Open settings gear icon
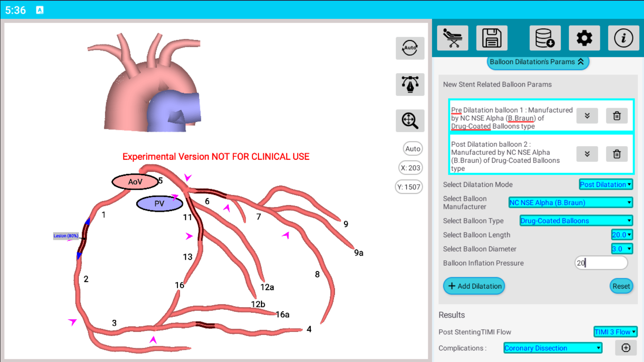 584,38
